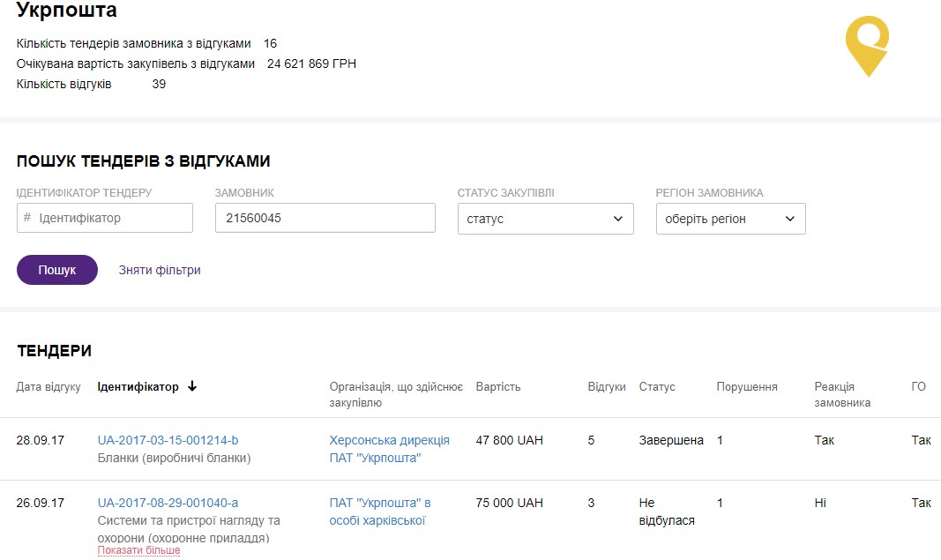Click the reviews count 3 cell
Image resolution: width=941 pixels, height=560 pixels.
(x=591, y=503)
